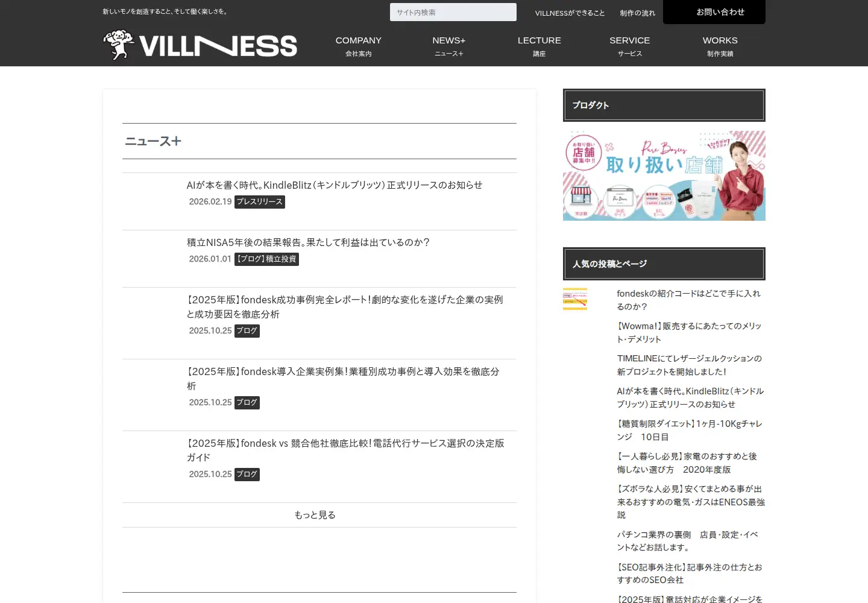Click the プレスリリース category tag
The image size is (868, 603).
click(260, 202)
